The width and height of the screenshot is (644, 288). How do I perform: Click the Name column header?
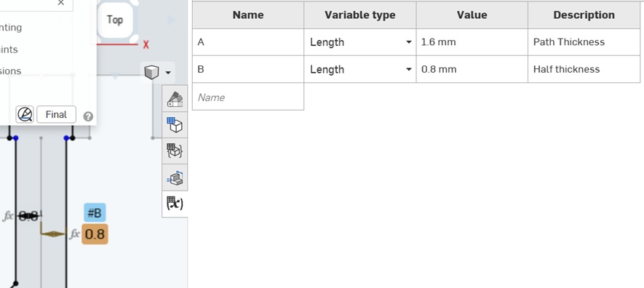[248, 15]
